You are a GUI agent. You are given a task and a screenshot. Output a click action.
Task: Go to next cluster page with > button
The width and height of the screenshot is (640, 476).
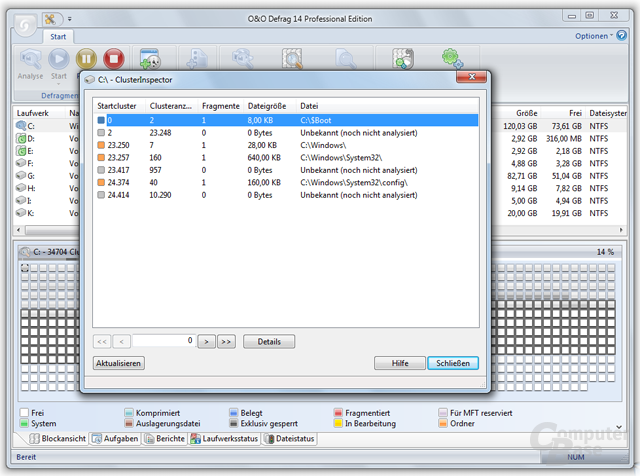point(207,341)
